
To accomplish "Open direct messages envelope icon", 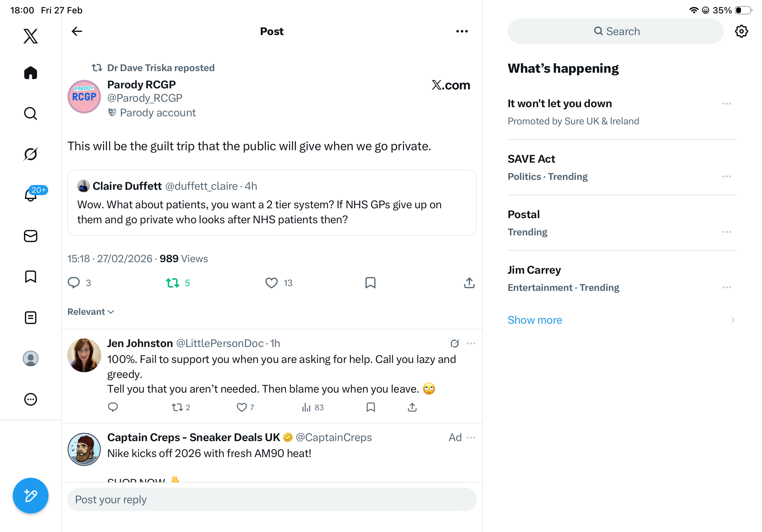I will (x=31, y=236).
